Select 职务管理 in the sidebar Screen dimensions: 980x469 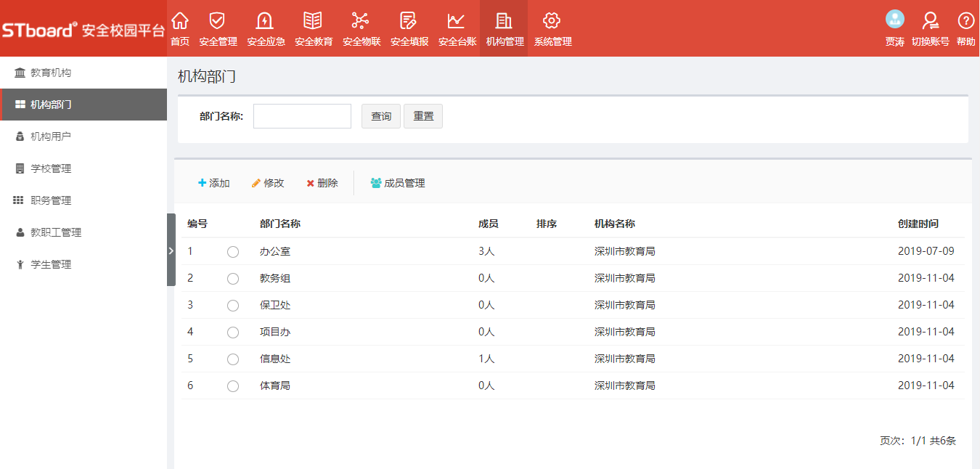tap(83, 200)
